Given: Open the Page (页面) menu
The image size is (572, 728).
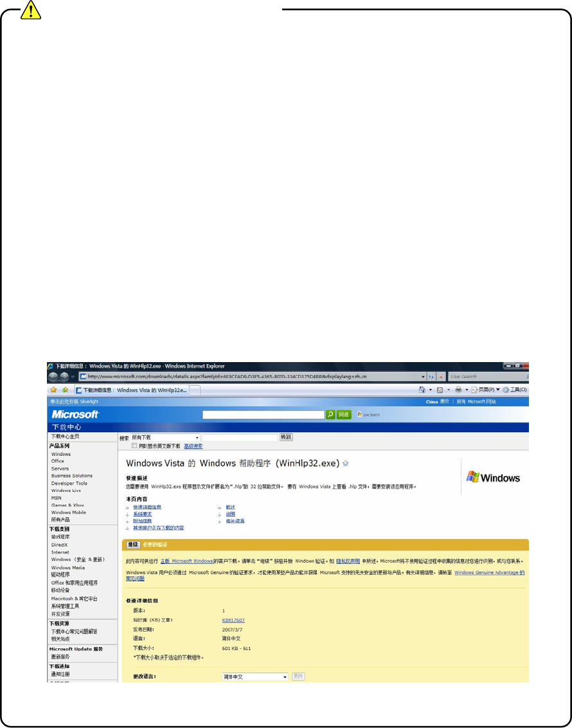Looking at the screenshot, I should (485, 390).
